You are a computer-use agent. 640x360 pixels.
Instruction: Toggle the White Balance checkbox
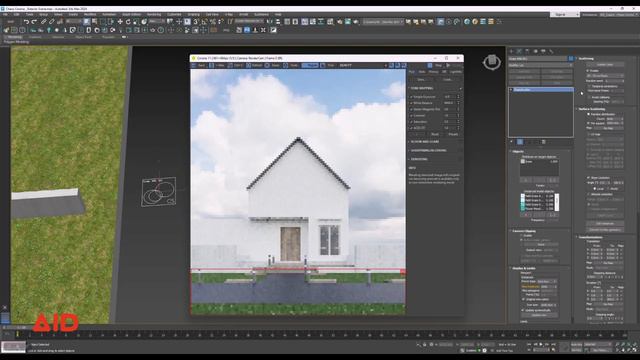[x=411, y=103]
